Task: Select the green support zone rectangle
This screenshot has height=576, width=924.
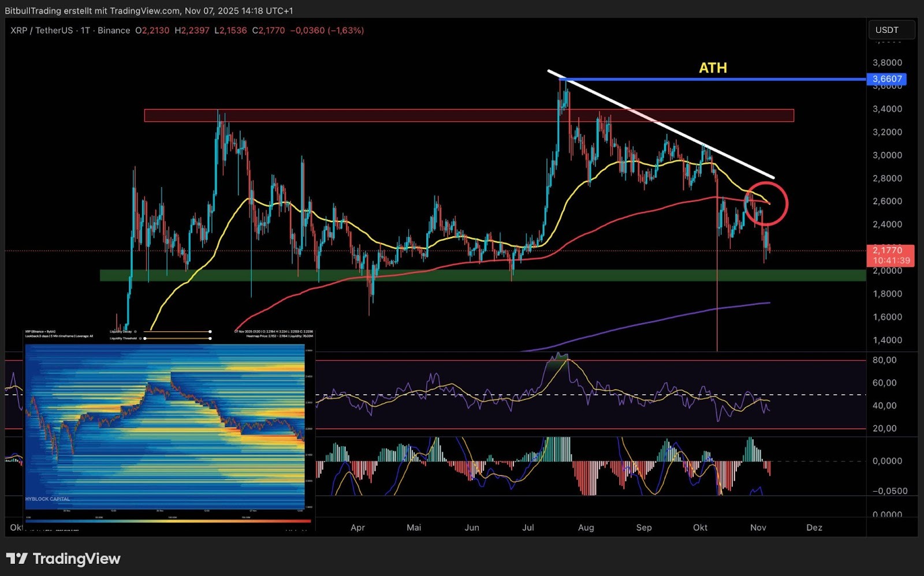Action: tap(482, 275)
